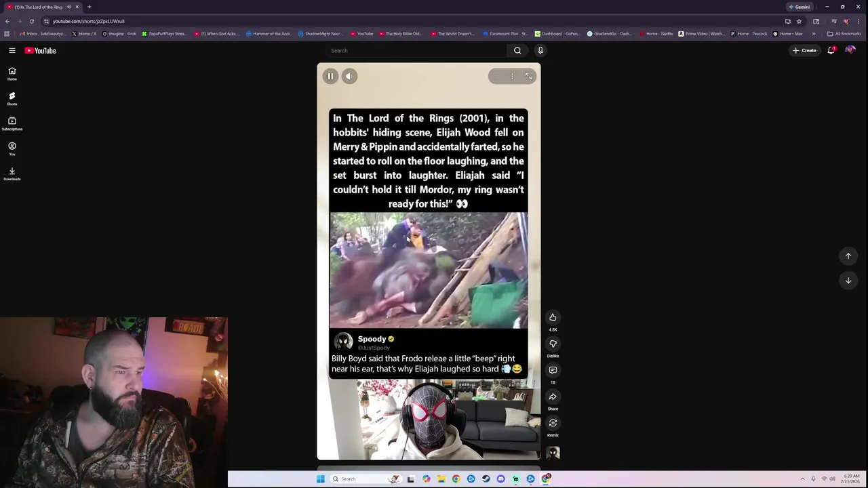Viewport: 868px width, 488px height.
Task: Open the channel sound thumbnail below Remix
Action: (x=553, y=453)
